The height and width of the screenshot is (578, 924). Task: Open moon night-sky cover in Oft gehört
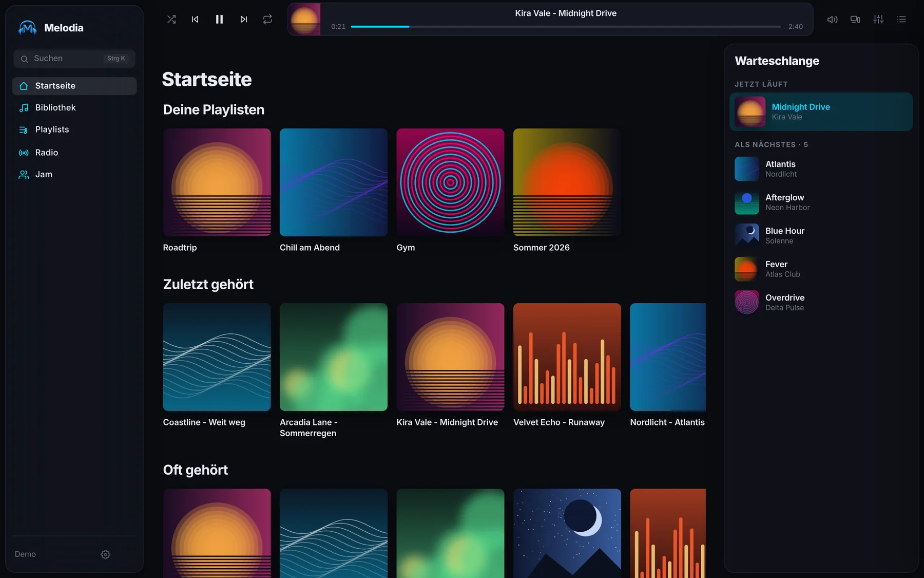[x=567, y=533]
